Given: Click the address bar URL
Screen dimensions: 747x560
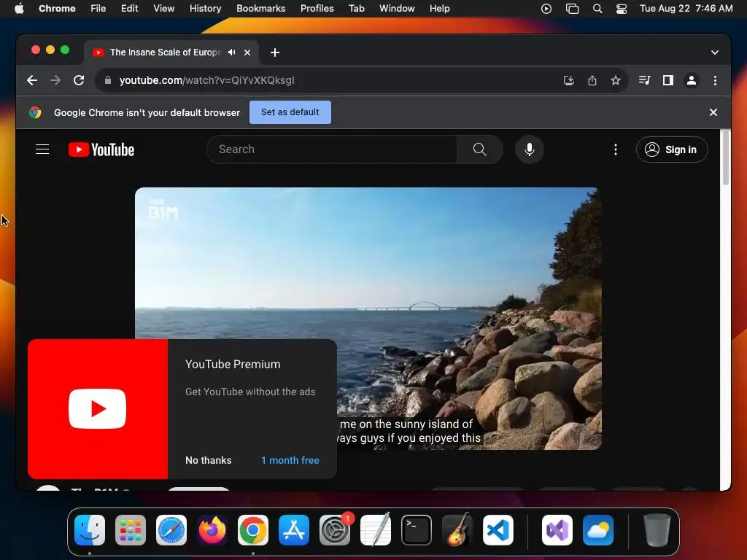Looking at the screenshot, I should (x=206, y=80).
